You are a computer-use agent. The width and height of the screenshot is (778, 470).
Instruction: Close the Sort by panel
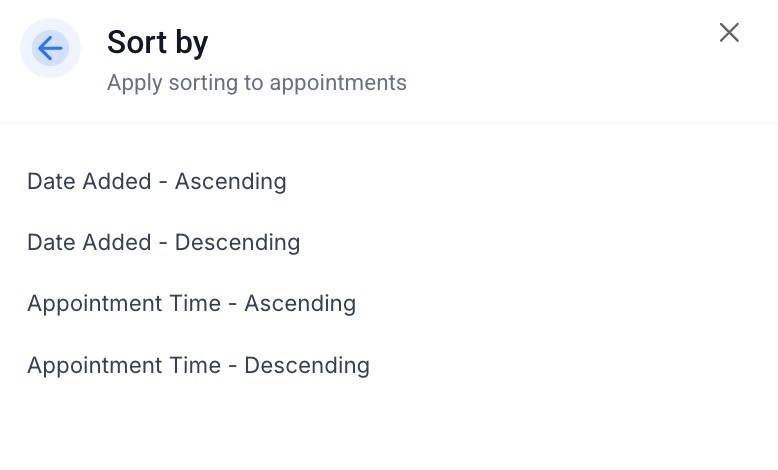pos(729,33)
